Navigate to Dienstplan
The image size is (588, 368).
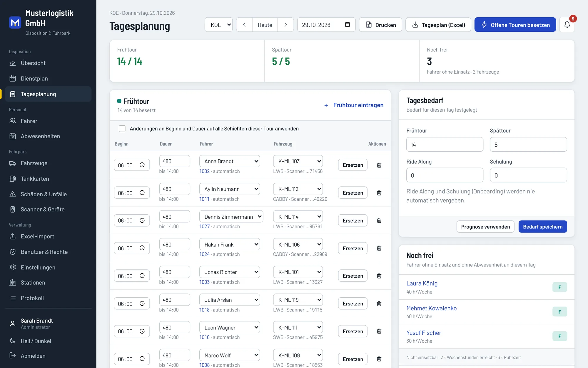48,79
